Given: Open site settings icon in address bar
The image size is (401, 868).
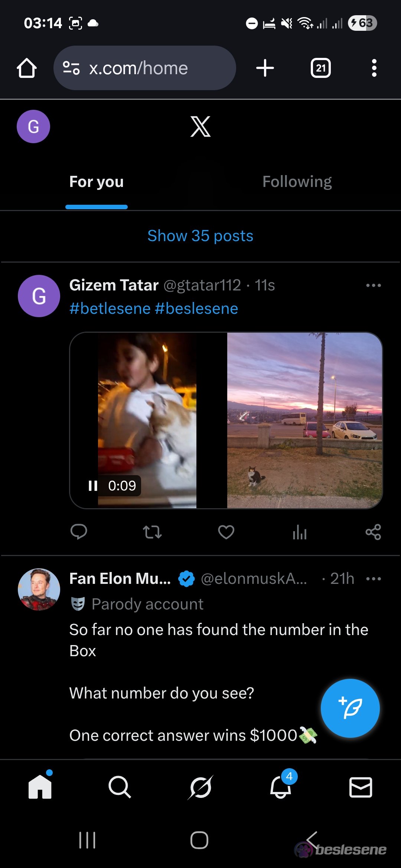Looking at the screenshot, I should (71, 68).
